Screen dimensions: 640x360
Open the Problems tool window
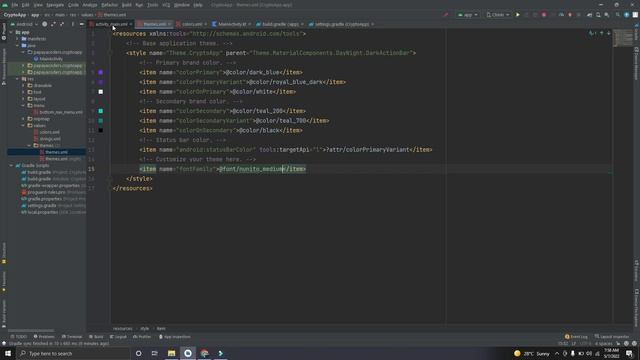(x=44, y=337)
